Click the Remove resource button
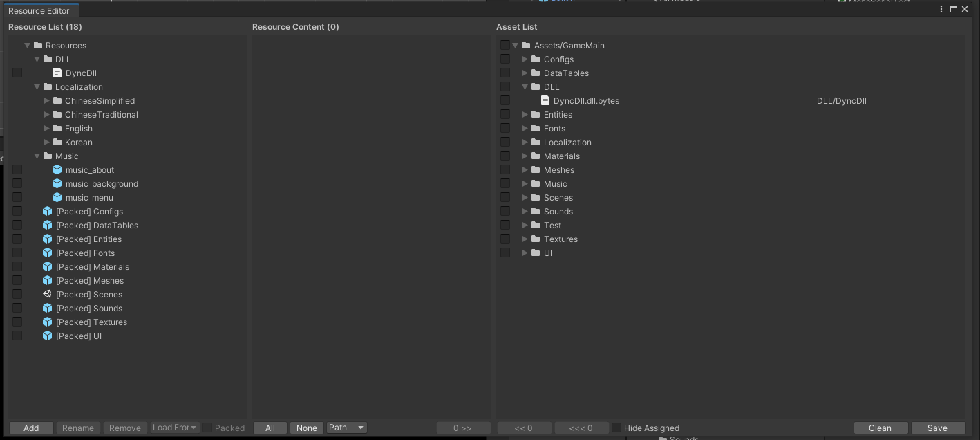 (x=125, y=428)
